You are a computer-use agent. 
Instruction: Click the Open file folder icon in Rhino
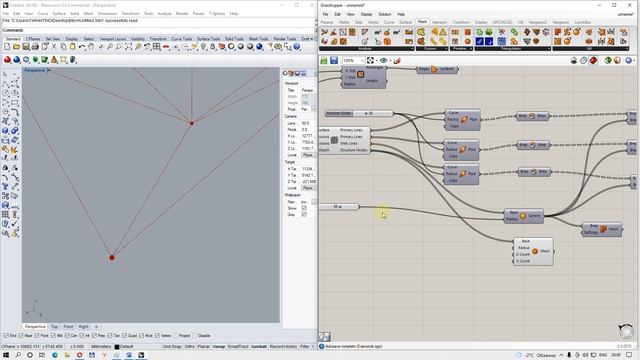coord(16,47)
